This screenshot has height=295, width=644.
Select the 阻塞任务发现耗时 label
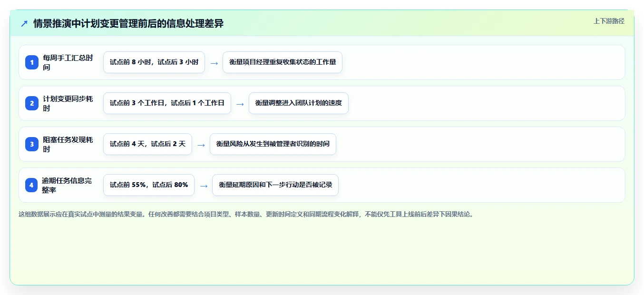pos(68,144)
